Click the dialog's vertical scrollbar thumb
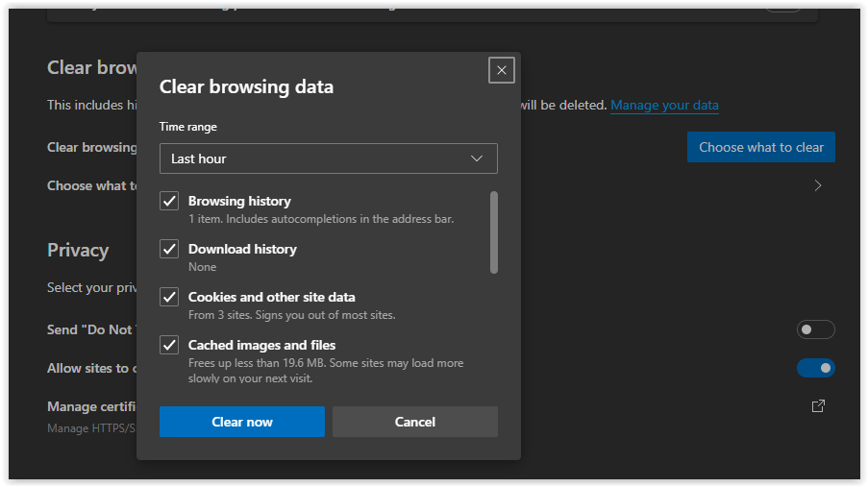868x487 pixels. click(x=494, y=232)
